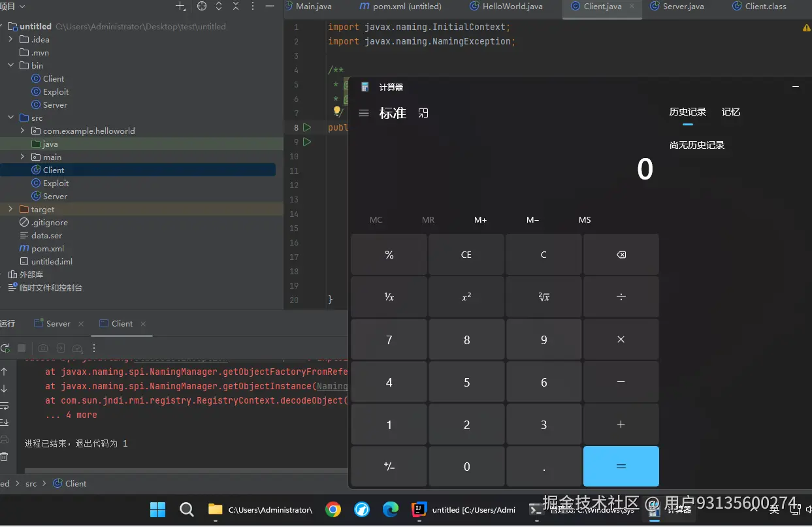The image size is (812, 527).
Task: Expand the .idea folder
Action: pyautogui.click(x=11, y=40)
